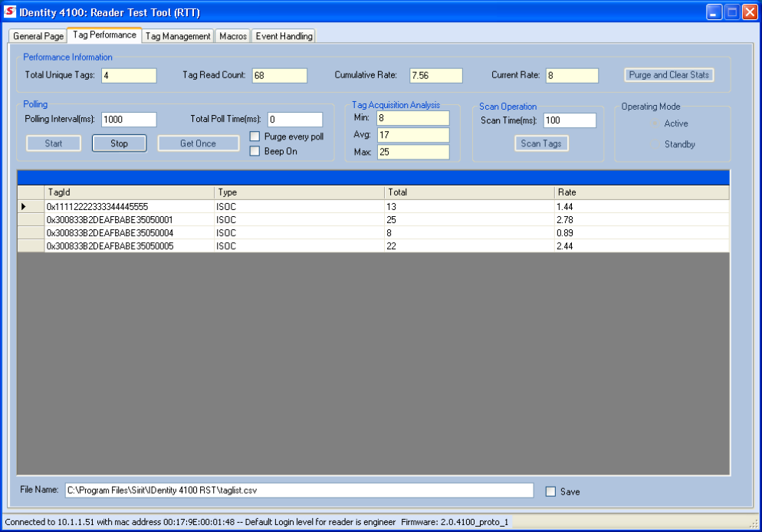762x532 pixels.
Task: Click the Total Unique Tags value field
Action: click(x=129, y=75)
